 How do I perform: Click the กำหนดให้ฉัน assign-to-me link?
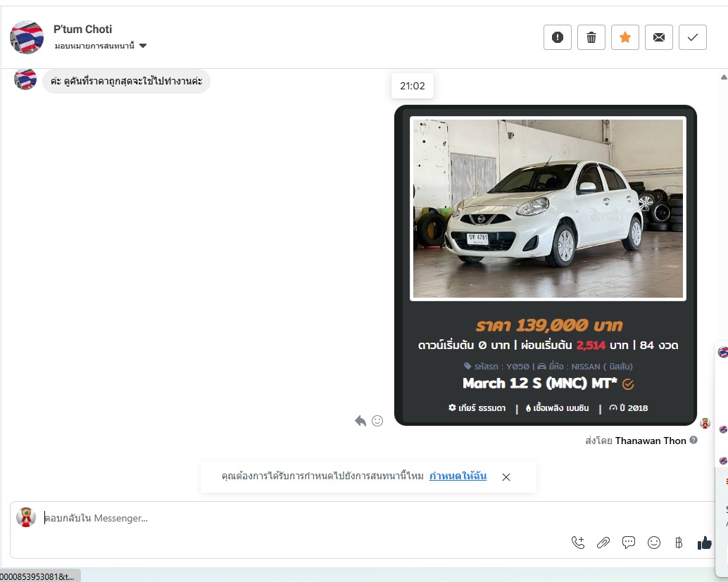[x=458, y=476]
